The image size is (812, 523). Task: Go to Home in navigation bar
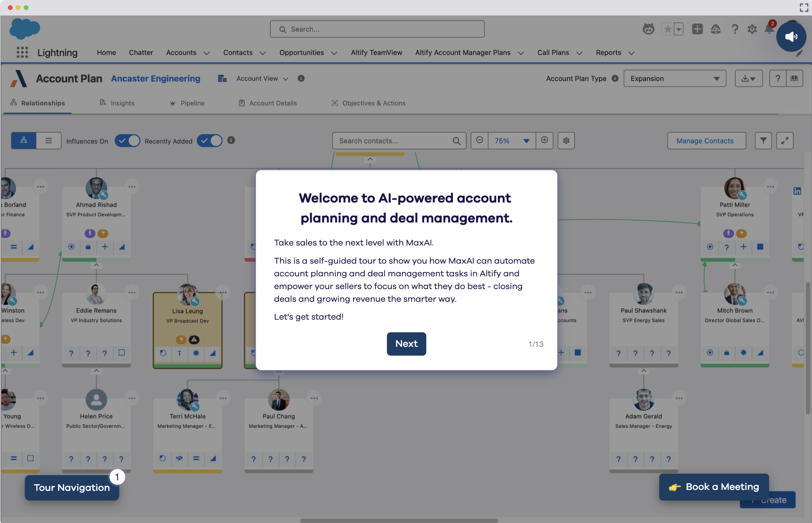tap(106, 53)
